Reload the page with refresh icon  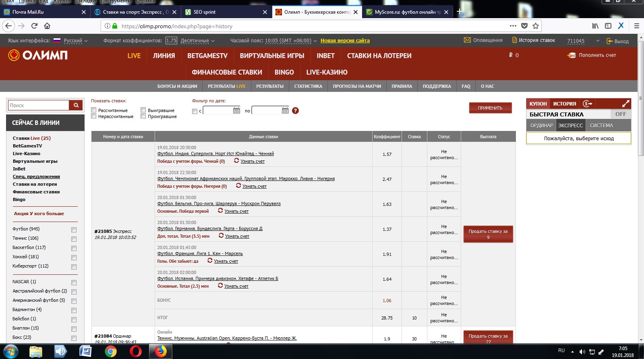(x=34, y=26)
